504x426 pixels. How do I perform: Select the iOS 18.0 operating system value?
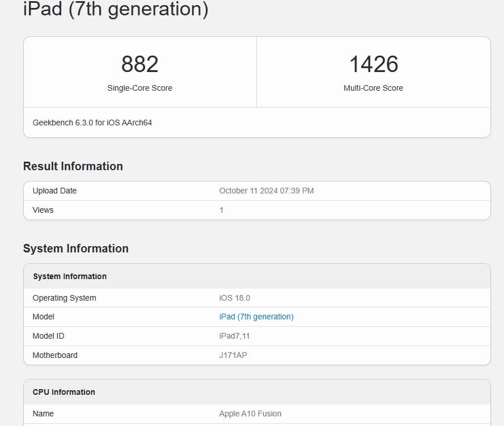(235, 298)
